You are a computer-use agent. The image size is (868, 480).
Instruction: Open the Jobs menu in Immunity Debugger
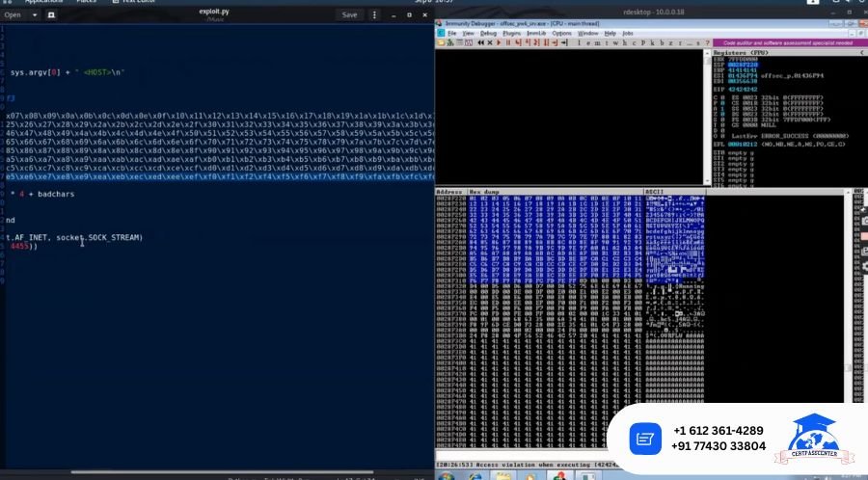point(628,33)
